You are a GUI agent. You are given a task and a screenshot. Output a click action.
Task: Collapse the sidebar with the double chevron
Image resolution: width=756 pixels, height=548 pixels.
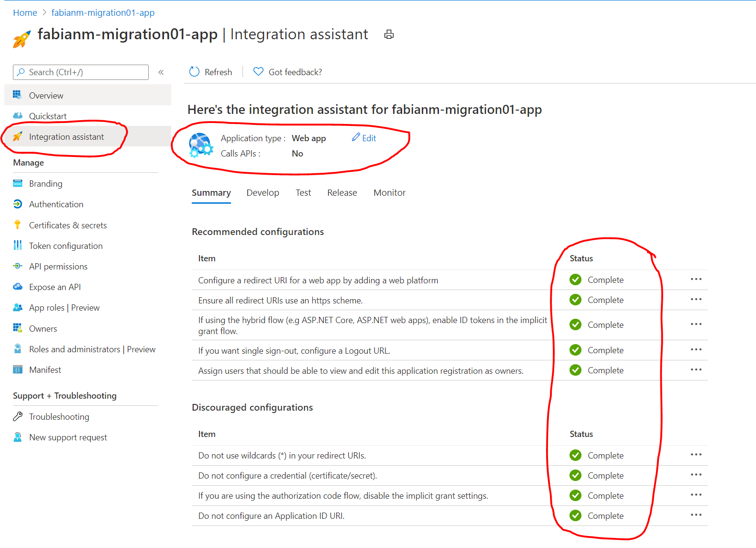[161, 72]
